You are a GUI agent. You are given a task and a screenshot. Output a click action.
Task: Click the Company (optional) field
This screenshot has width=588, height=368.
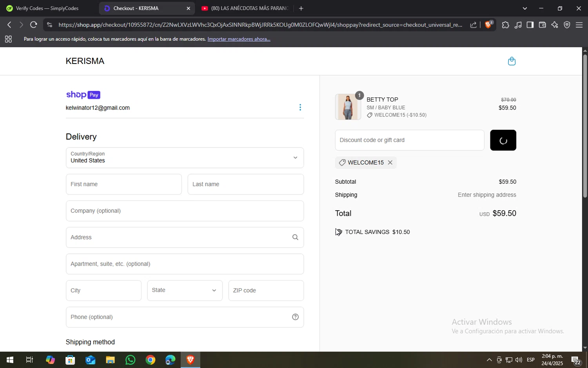185,211
